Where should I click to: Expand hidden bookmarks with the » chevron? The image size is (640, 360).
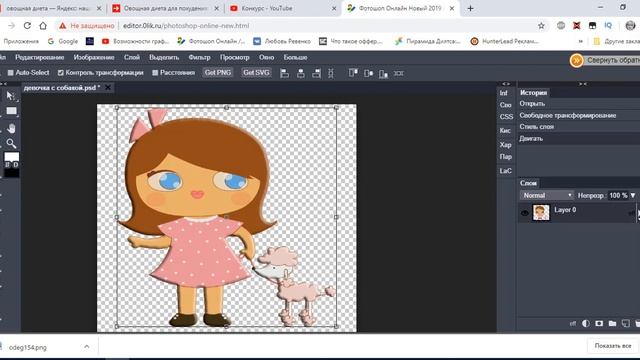580,41
